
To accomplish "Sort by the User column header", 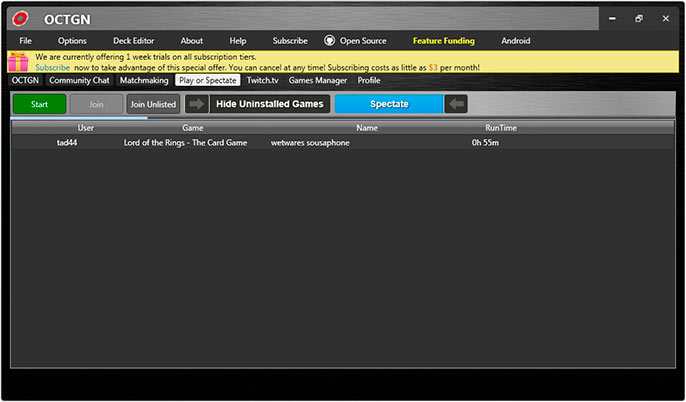I will tap(86, 128).
